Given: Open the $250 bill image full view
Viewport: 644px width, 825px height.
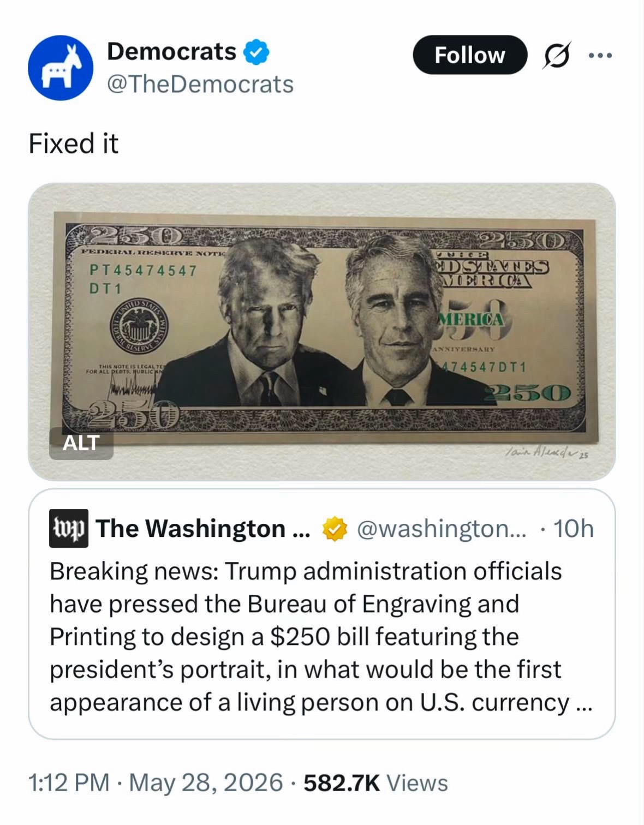Looking at the screenshot, I should [322, 332].
